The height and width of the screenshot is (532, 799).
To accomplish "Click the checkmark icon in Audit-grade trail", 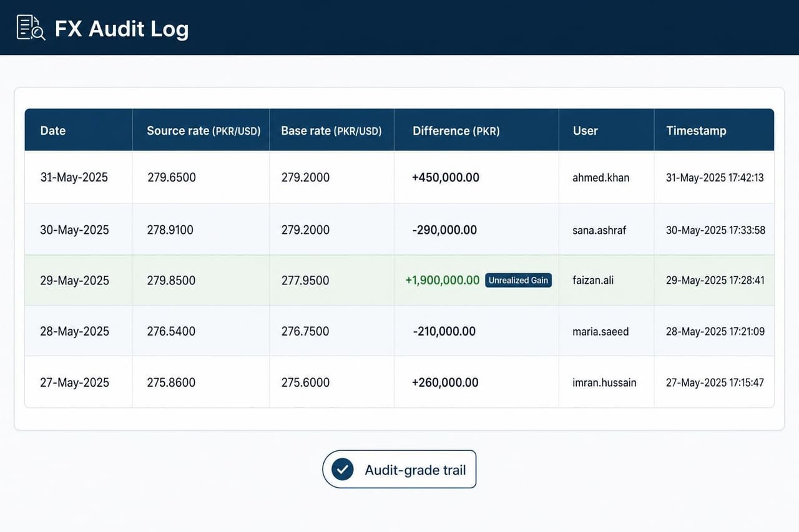I will click(343, 470).
